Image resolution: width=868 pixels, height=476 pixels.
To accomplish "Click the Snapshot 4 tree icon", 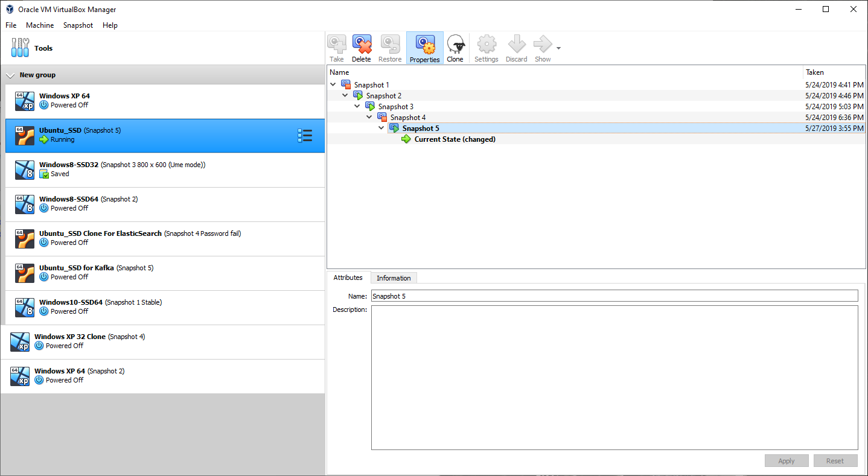I will (382, 117).
